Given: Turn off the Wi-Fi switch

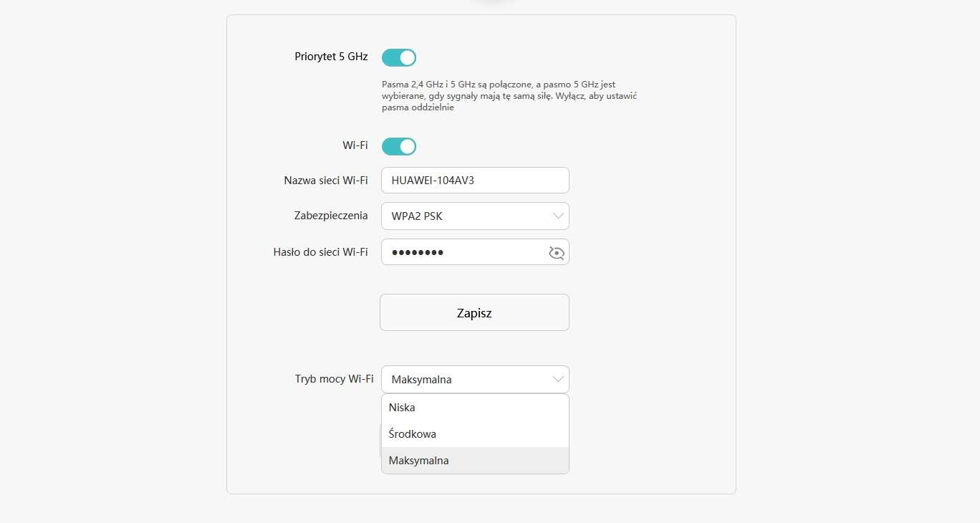Looking at the screenshot, I should 399,146.
